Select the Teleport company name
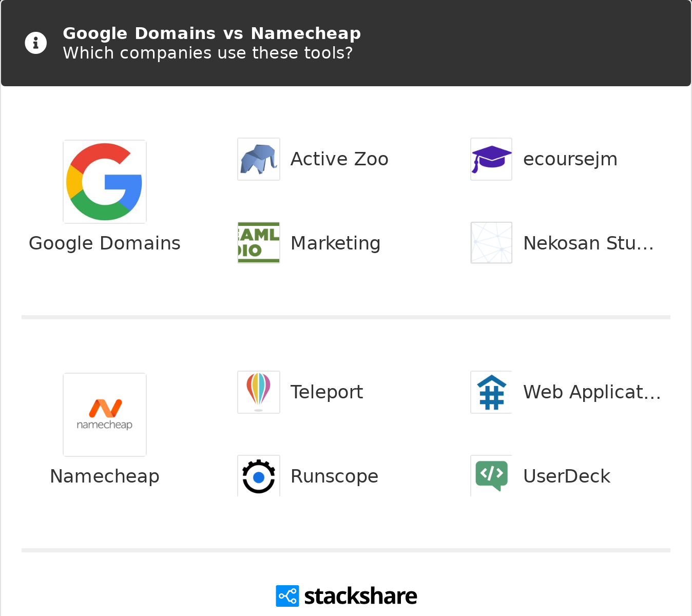692x616 pixels. [x=326, y=392]
